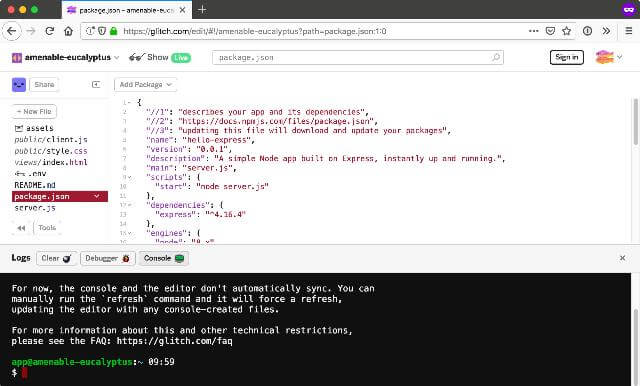Click the project avatar next to Share
The height and width of the screenshot is (386, 640).
(x=19, y=84)
